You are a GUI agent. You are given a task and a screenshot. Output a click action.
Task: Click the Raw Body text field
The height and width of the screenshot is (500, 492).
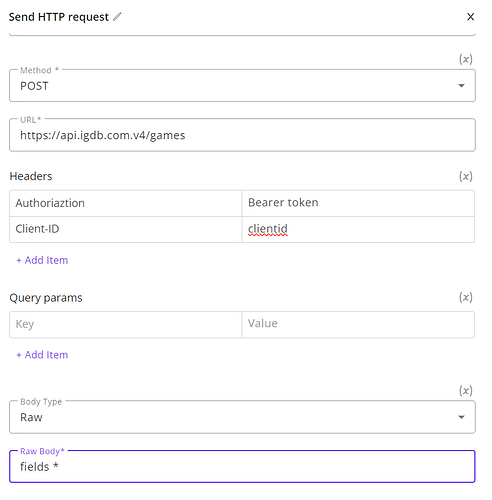[x=242, y=467]
